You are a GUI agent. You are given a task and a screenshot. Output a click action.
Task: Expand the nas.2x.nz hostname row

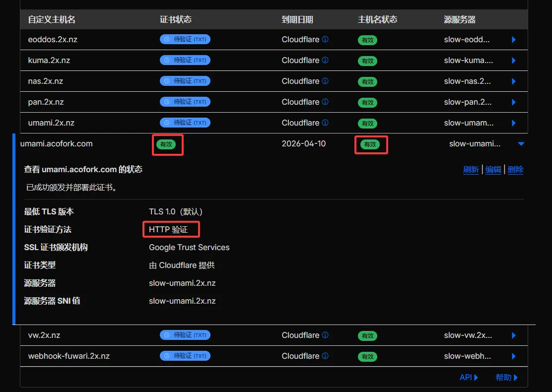pos(514,81)
